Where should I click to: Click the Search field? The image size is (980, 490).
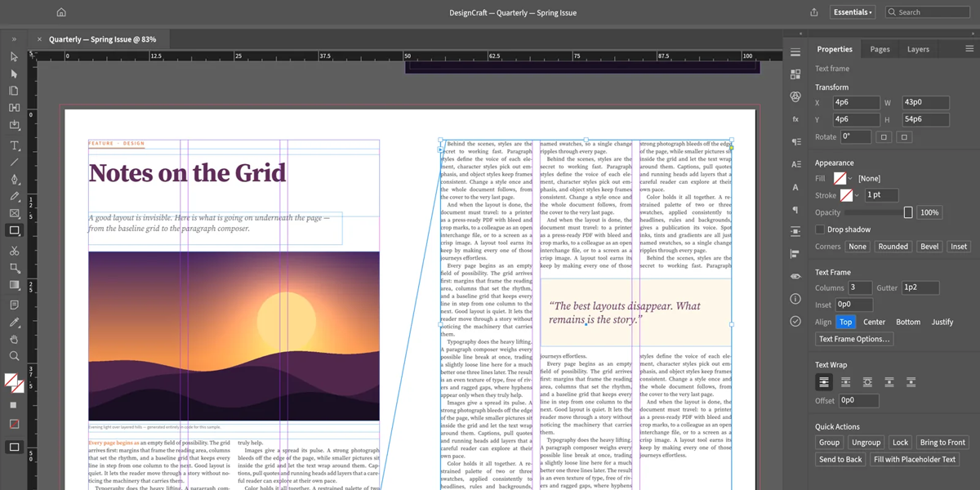[929, 12]
